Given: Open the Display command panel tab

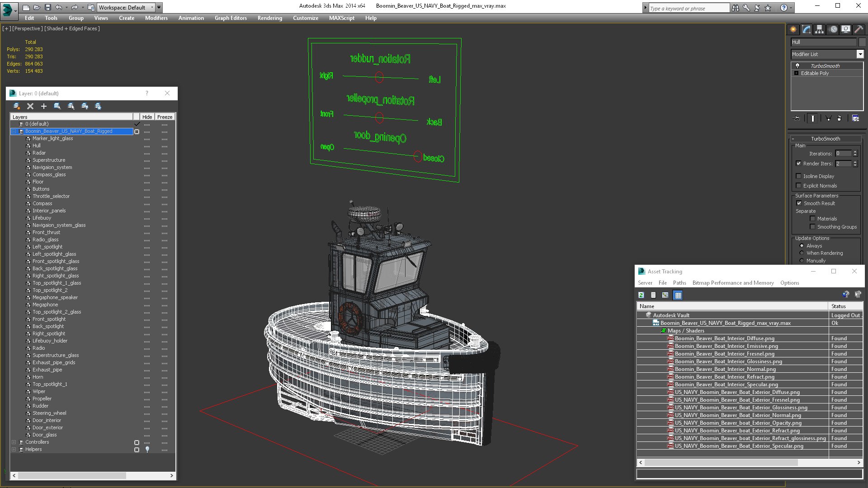Looking at the screenshot, I should [846, 29].
